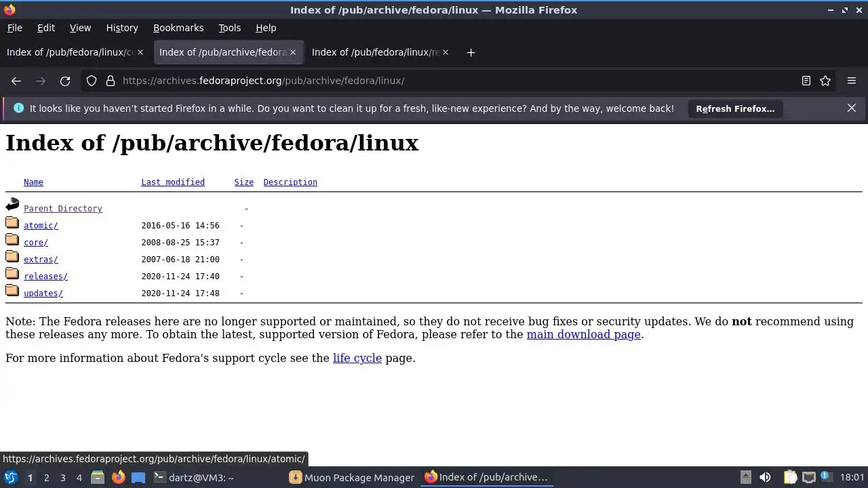Open Firefox hamburger application menu

click(x=852, y=81)
